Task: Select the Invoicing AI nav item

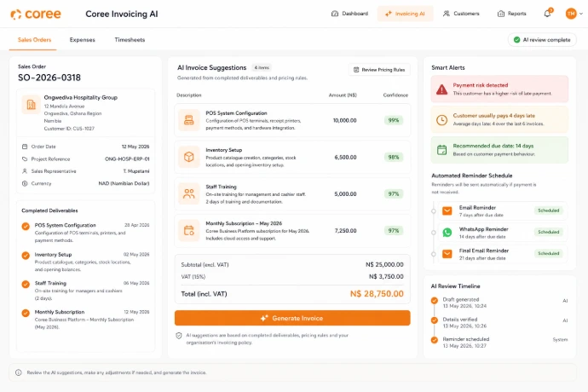Action: (x=405, y=14)
